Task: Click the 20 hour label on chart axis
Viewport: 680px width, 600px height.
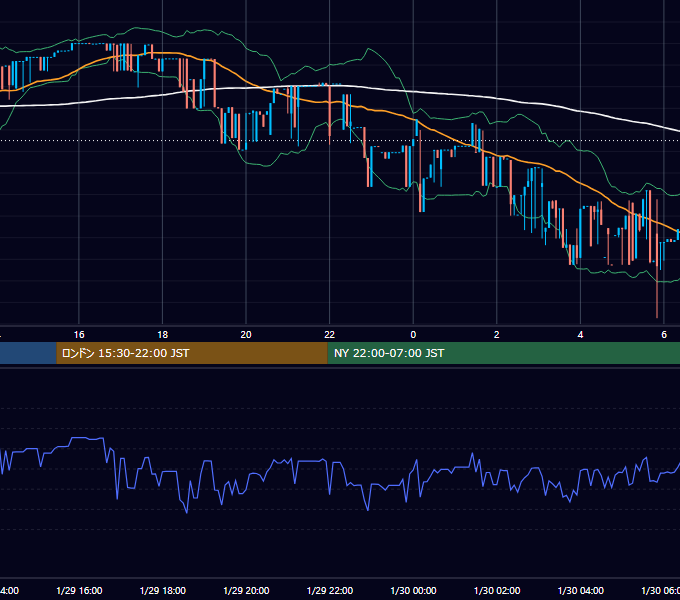Action: tap(246, 335)
